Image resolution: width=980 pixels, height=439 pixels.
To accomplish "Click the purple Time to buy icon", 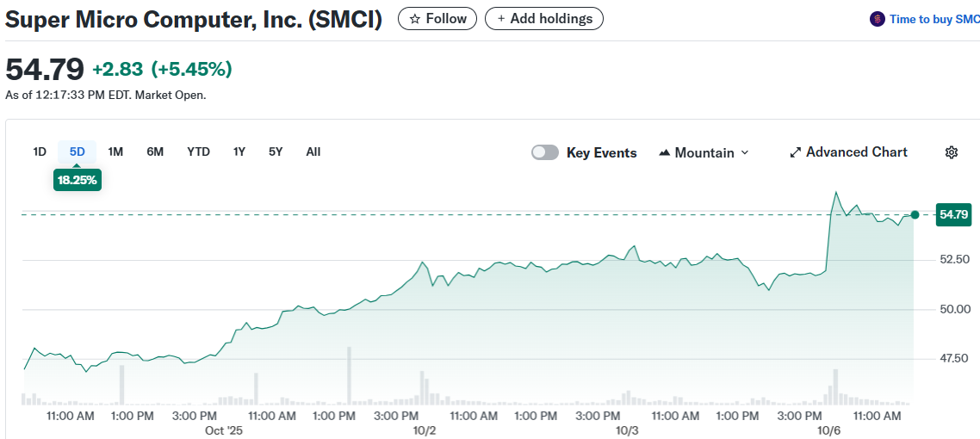I will (x=877, y=19).
